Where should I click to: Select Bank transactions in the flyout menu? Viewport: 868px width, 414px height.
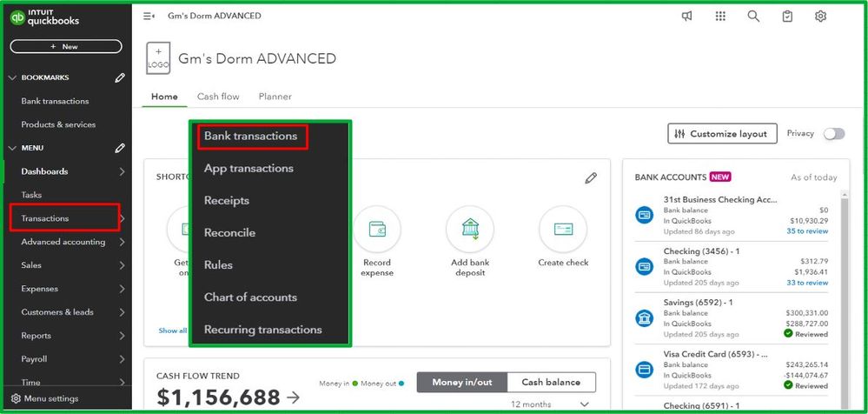click(251, 137)
